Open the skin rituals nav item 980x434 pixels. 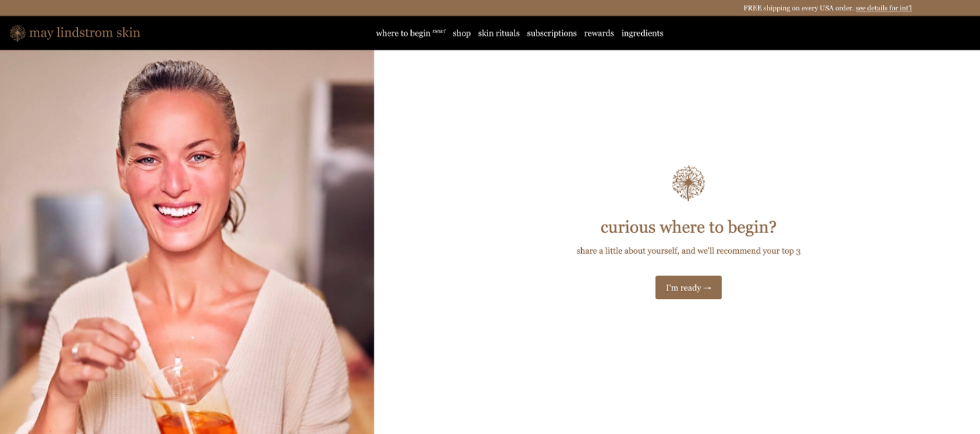(x=499, y=33)
